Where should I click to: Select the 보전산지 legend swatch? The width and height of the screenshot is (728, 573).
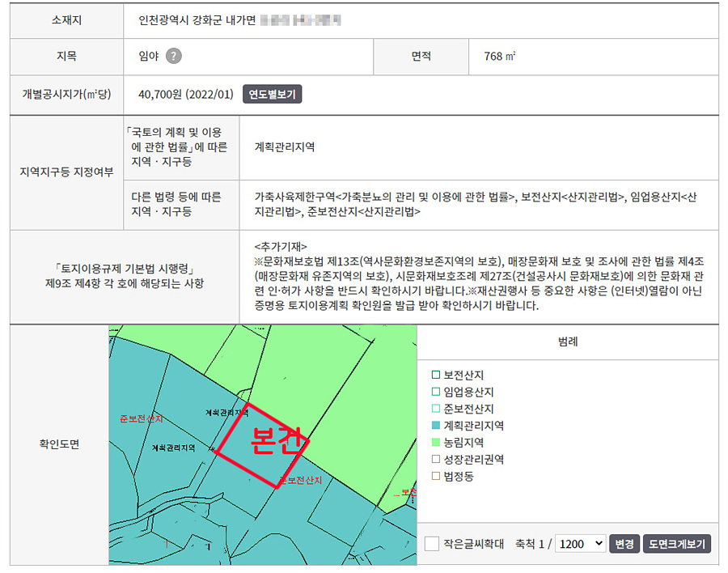pos(437,375)
